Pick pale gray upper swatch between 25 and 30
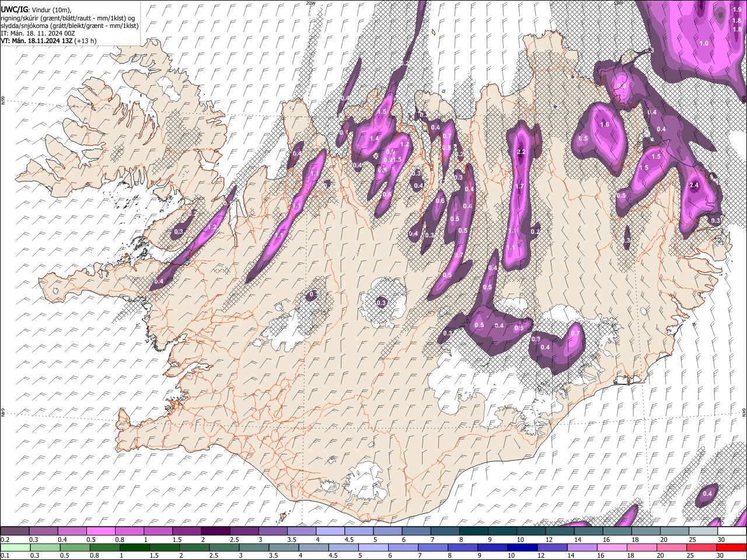Image resolution: width=747 pixels, height=560 pixels. pyautogui.click(x=703, y=531)
